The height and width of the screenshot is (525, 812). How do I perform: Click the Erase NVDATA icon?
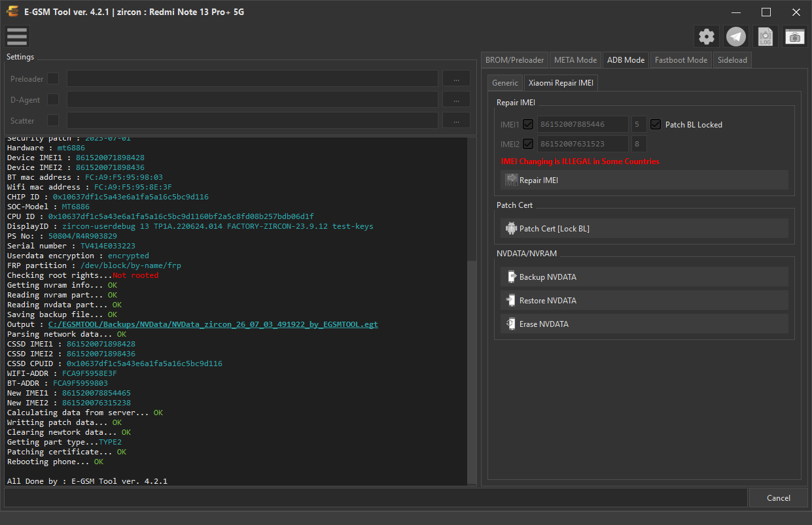click(x=511, y=324)
